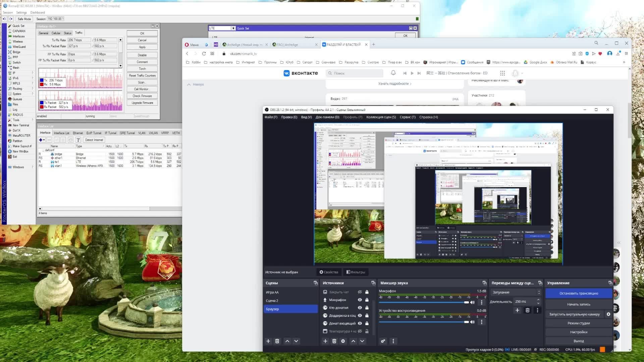
Task: Delete the selected scene with the trash icon
Action: (x=277, y=341)
